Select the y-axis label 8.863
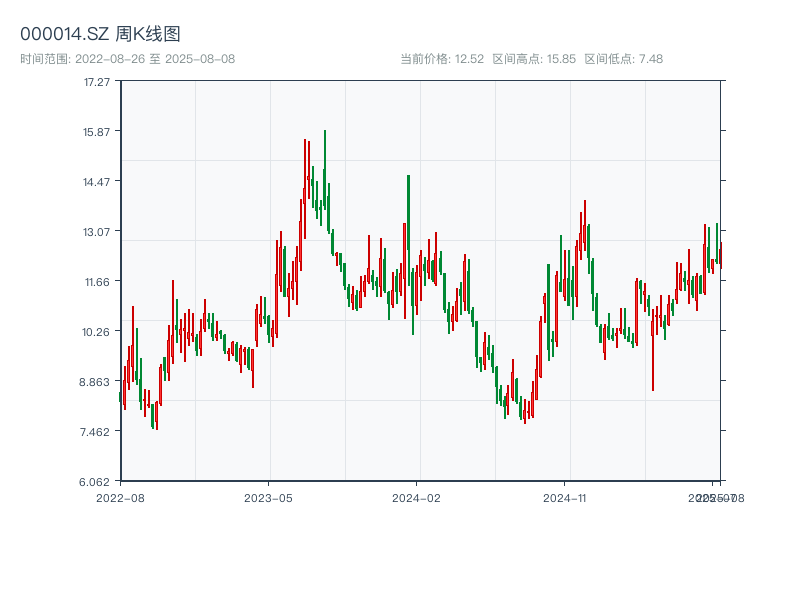Viewport: 800px width, 600px height. [x=94, y=382]
